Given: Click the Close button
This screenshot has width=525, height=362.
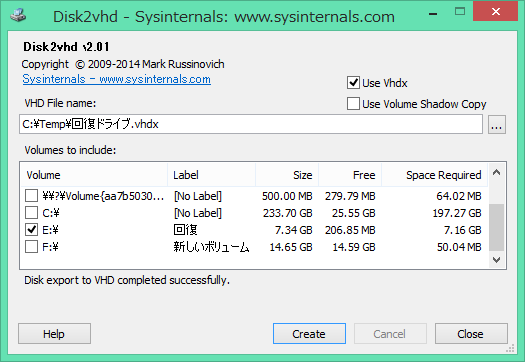Looking at the screenshot, I should pos(471,334).
